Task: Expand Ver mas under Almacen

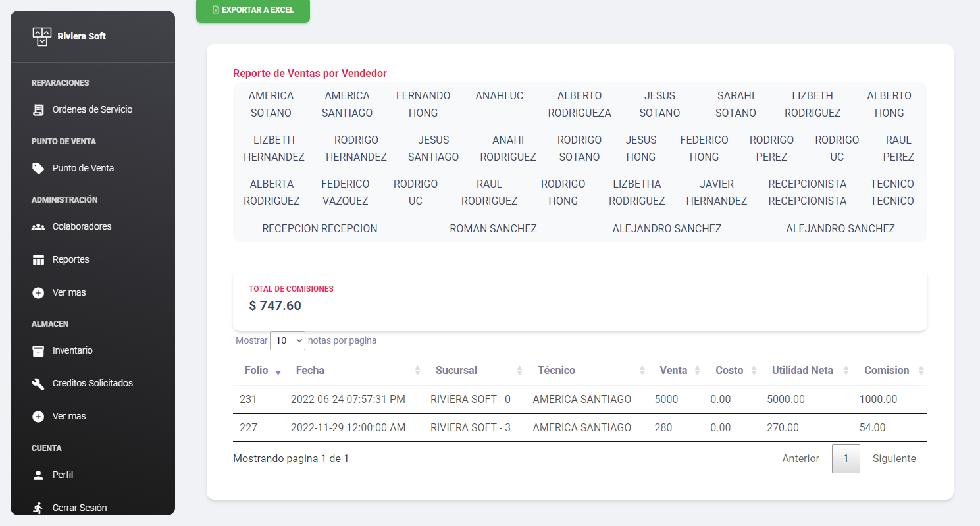Action: tap(68, 416)
